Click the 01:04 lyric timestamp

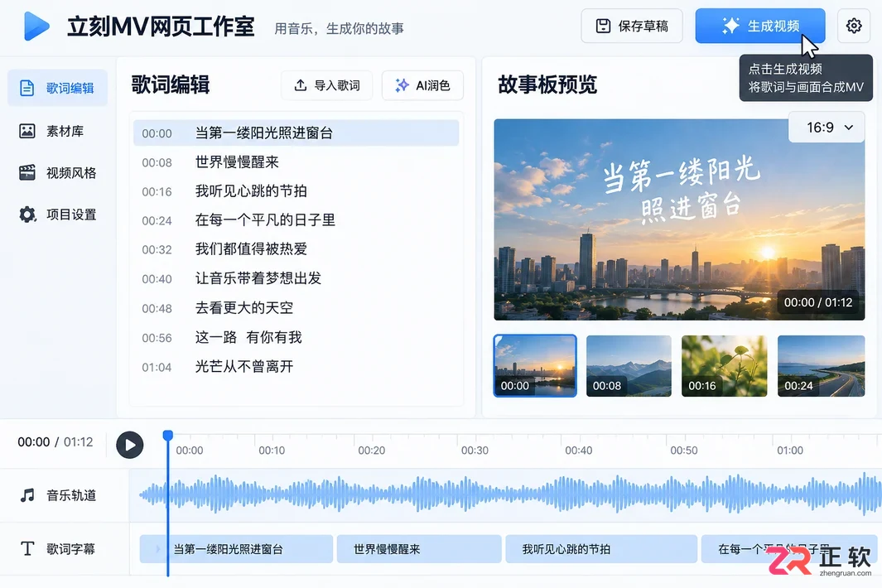(x=157, y=368)
